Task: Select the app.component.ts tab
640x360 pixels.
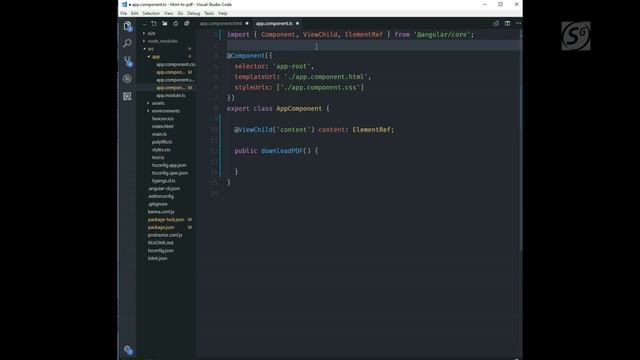Action: [274, 24]
